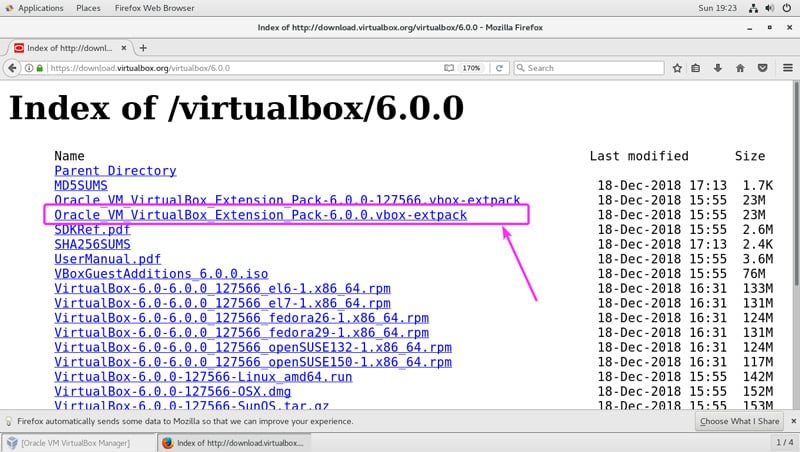Go to home page via house icon

(x=740, y=68)
